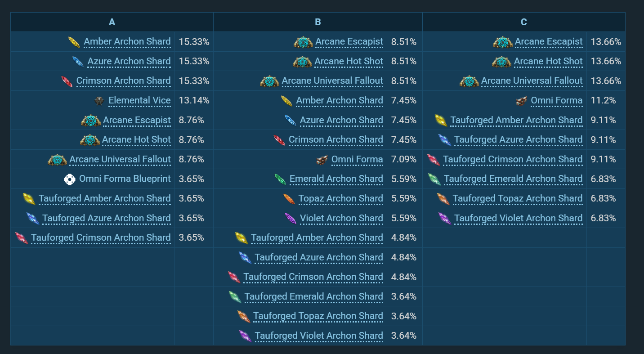The image size is (644, 354).
Task: Open the Omni Forma Blueprint entry
Action: (x=125, y=179)
